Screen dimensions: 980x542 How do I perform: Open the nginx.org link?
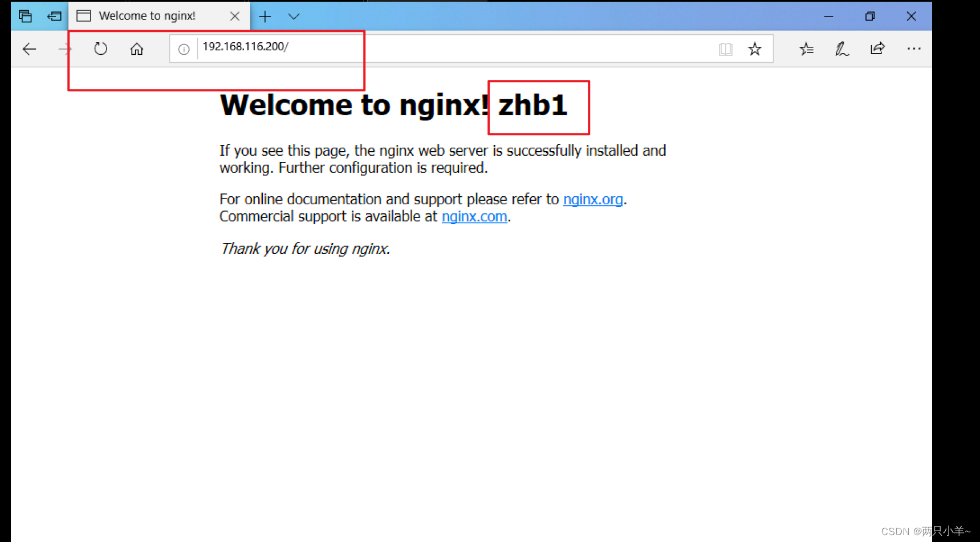click(593, 199)
